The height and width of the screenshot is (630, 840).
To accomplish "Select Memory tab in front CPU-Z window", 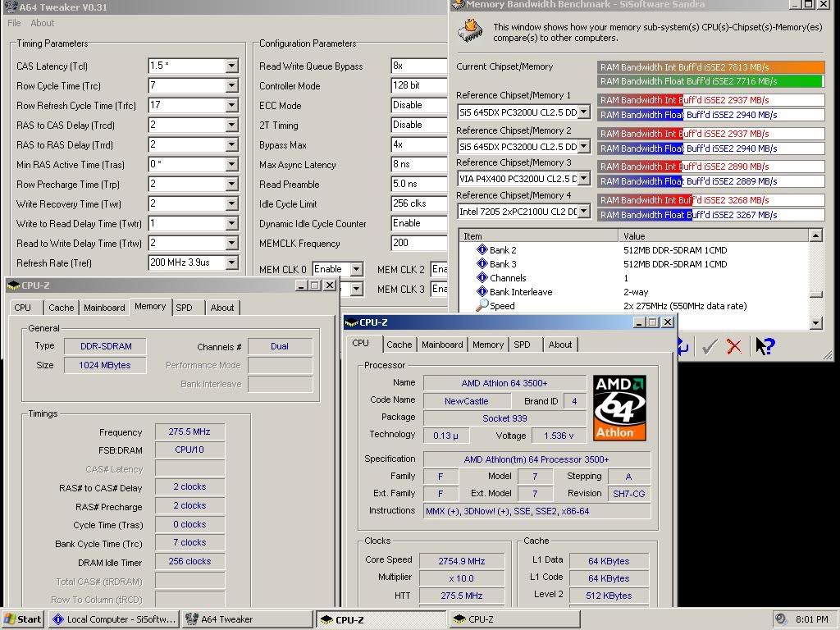I will pos(487,345).
